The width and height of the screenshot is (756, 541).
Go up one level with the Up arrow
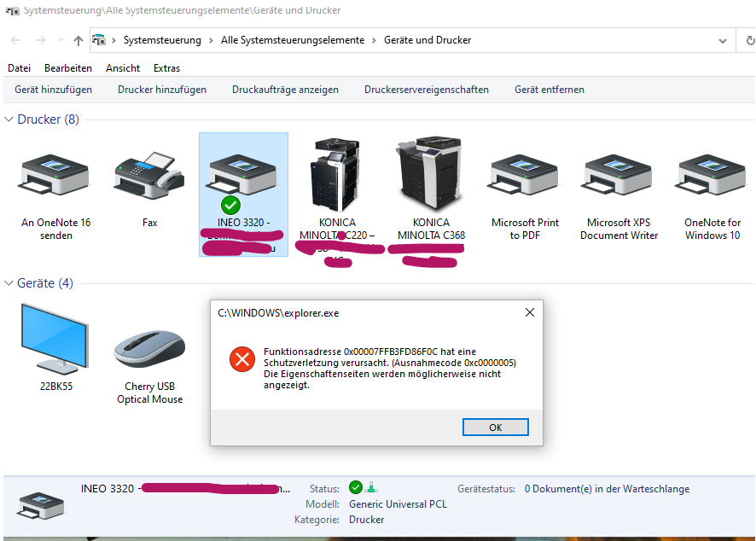click(x=79, y=40)
